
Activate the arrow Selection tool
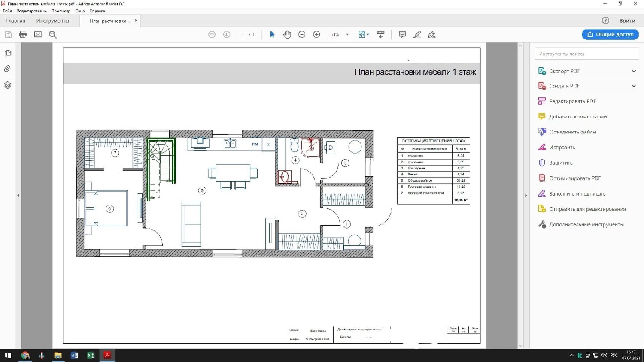(x=272, y=34)
